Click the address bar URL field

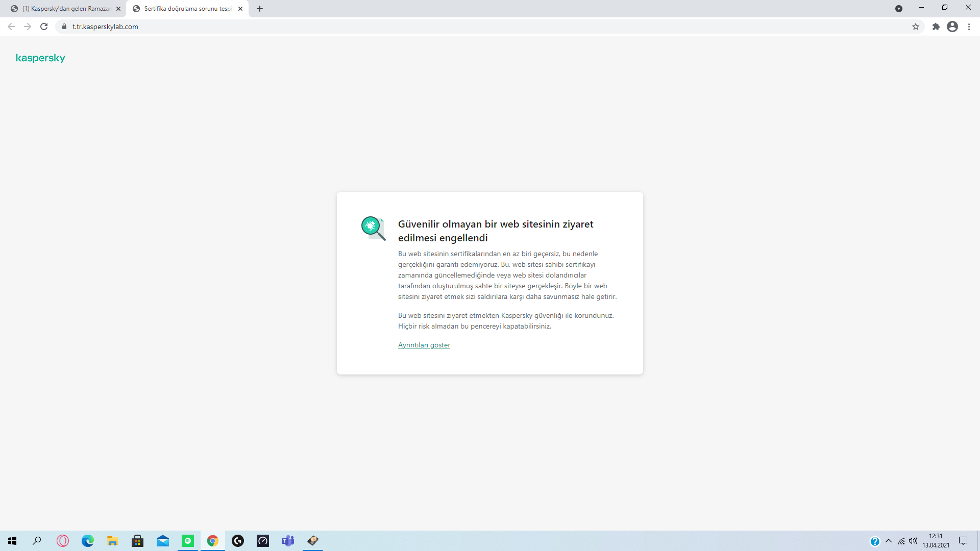coord(357,27)
